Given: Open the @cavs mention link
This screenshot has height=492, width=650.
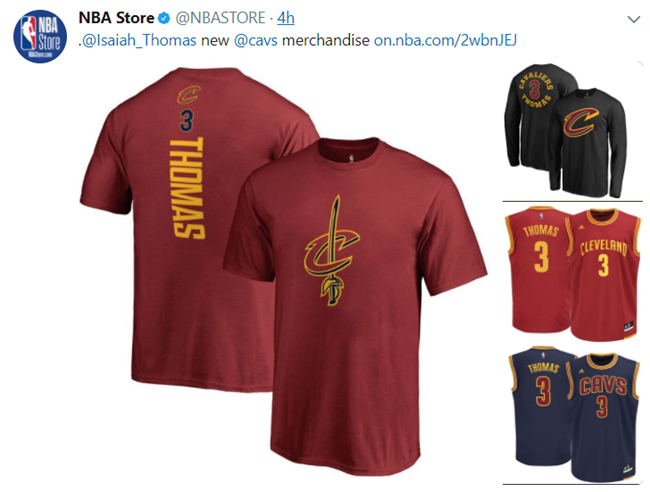Looking at the screenshot, I should click(x=256, y=40).
